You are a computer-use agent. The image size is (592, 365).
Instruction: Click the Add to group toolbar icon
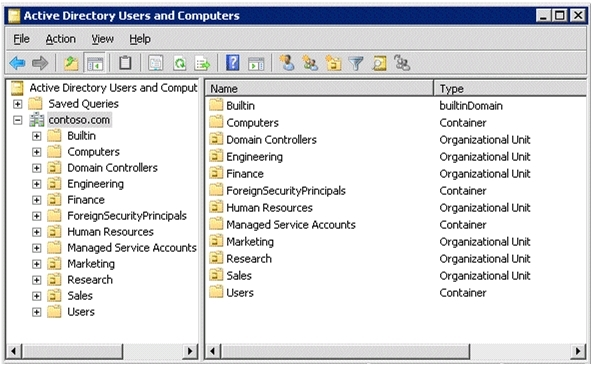point(402,63)
